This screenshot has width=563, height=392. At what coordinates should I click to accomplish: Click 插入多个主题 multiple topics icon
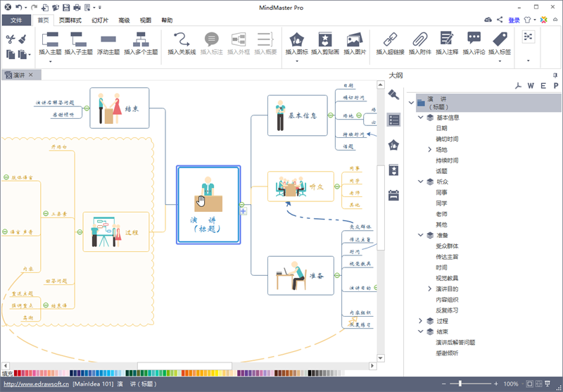pos(141,39)
